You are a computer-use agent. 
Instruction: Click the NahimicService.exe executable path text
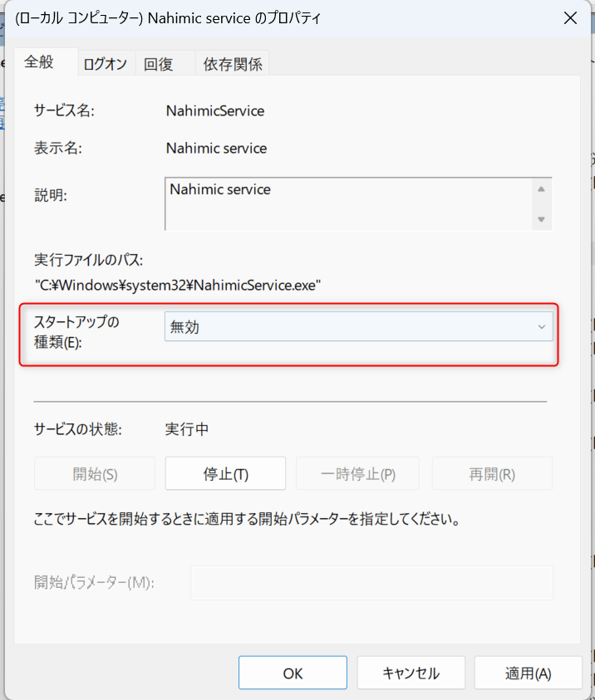coord(178,286)
